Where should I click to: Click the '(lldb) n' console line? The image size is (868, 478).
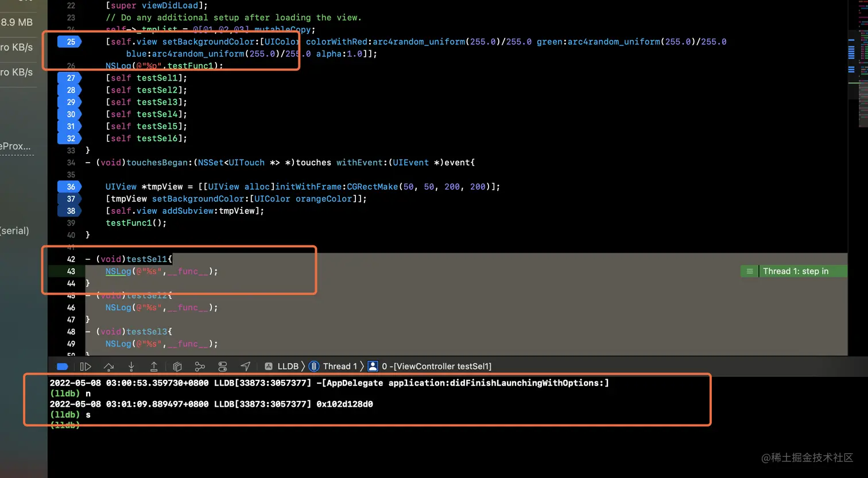click(70, 394)
